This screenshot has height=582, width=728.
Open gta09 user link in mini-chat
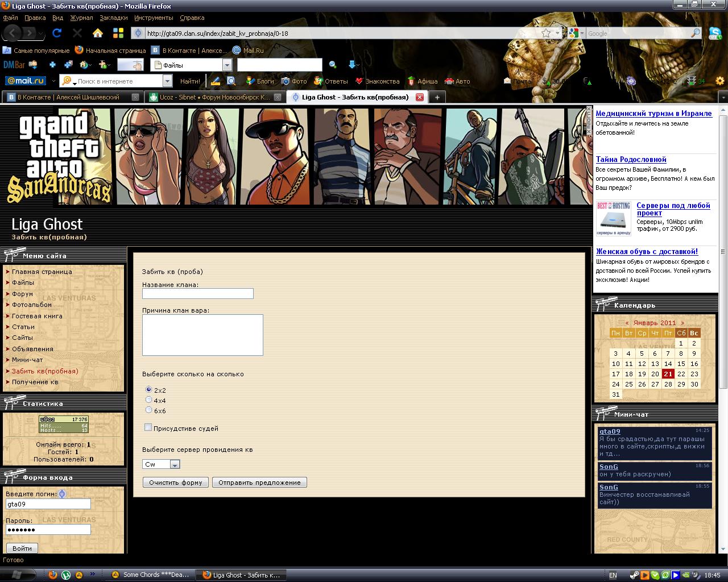point(610,431)
